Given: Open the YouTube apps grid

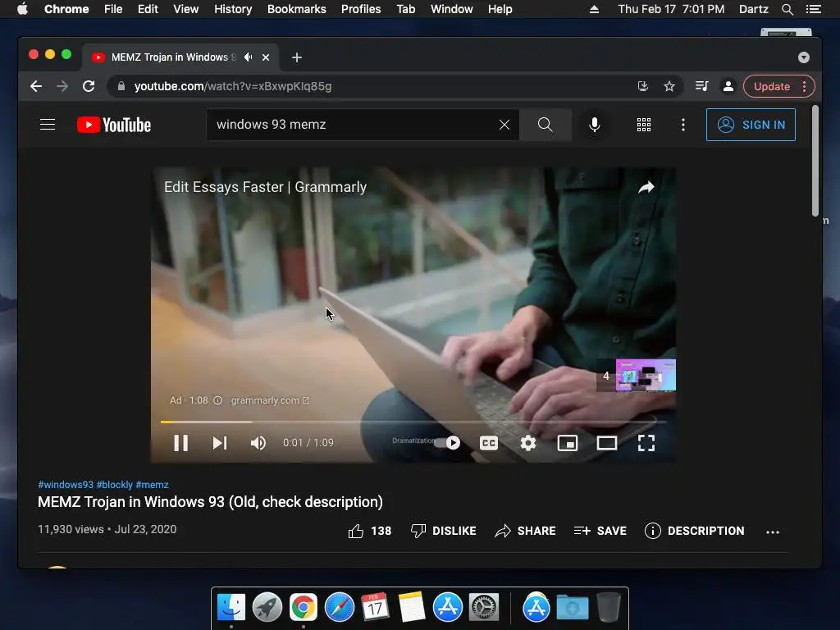Looking at the screenshot, I should [644, 125].
